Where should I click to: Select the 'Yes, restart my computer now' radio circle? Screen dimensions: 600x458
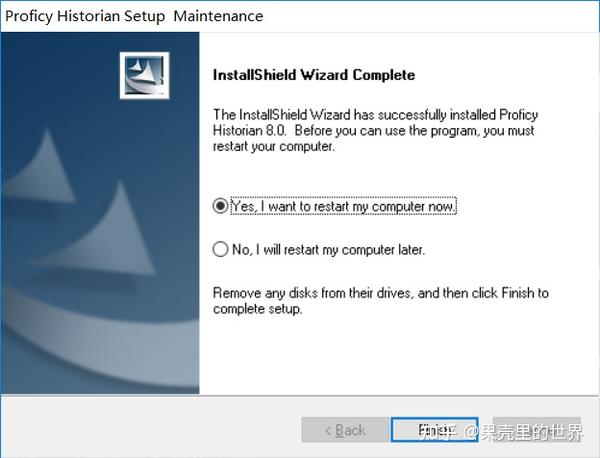220,205
